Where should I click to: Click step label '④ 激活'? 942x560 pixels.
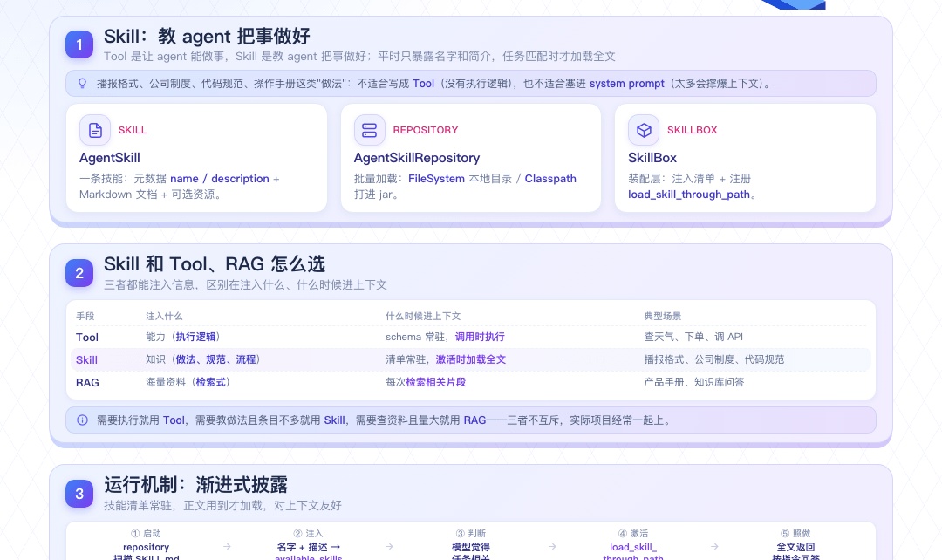(x=633, y=534)
